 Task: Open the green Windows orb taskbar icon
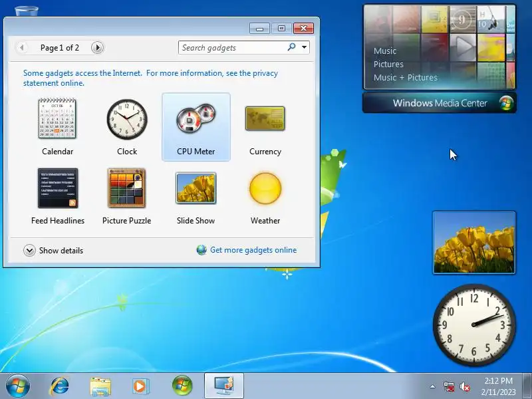pos(182,386)
